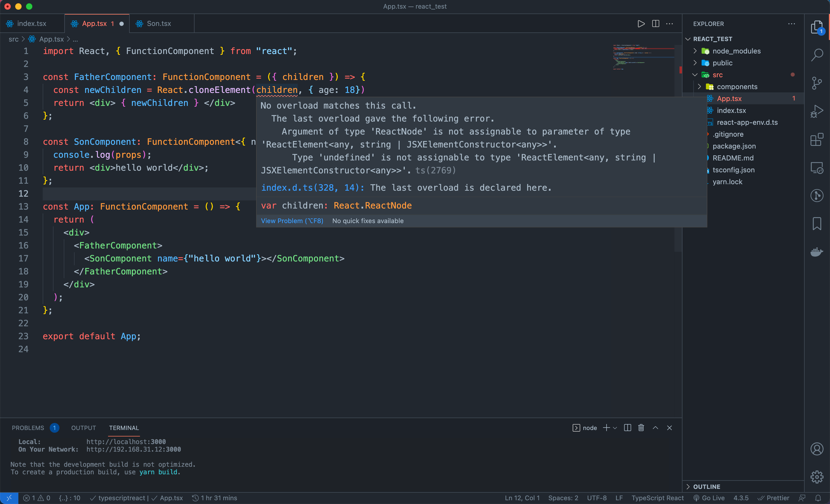830x504 pixels.
Task: Open the Run and Debug view
Action: click(817, 112)
